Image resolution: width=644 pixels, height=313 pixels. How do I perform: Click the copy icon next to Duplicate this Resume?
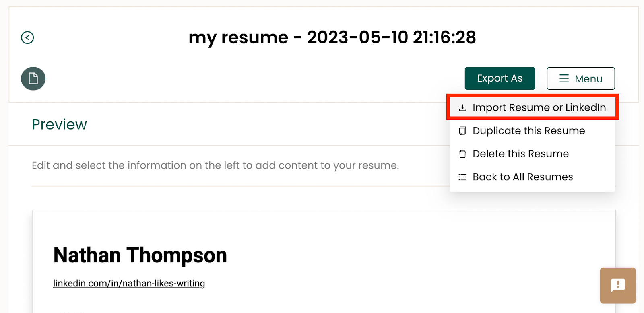[462, 130]
